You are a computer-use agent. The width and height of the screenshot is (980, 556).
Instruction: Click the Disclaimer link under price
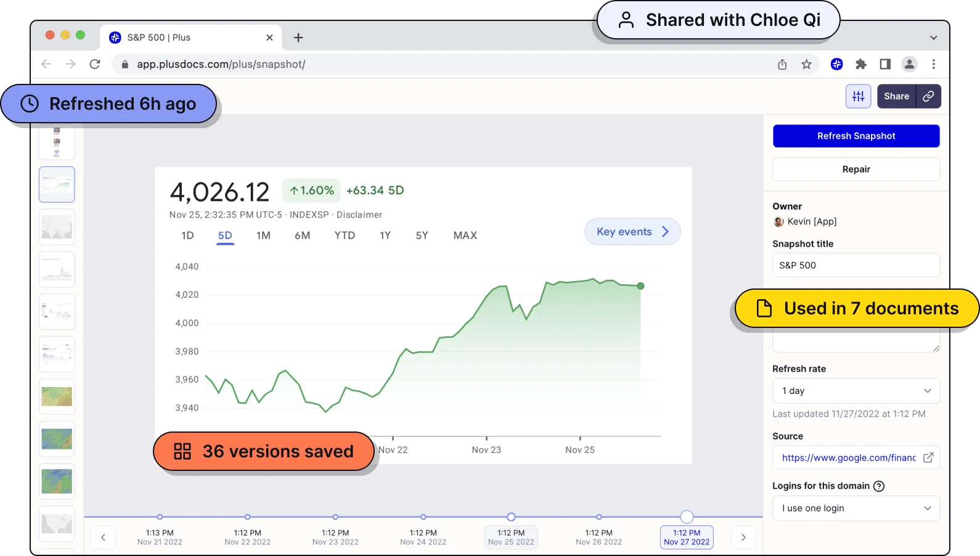[359, 215]
